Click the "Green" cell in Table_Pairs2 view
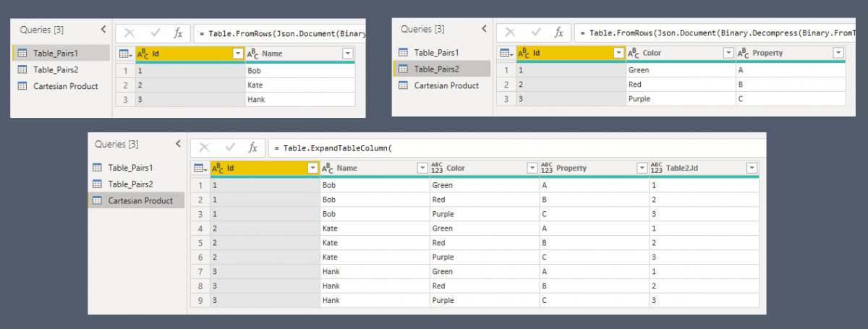The width and height of the screenshot is (868, 329). pyautogui.click(x=681, y=69)
